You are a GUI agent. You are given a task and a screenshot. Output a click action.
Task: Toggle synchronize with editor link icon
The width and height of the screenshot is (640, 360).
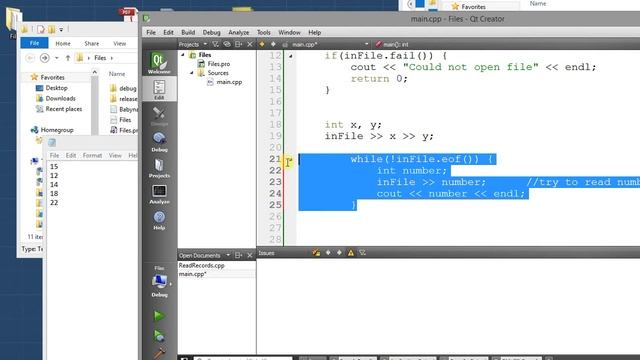pyautogui.click(x=227, y=44)
